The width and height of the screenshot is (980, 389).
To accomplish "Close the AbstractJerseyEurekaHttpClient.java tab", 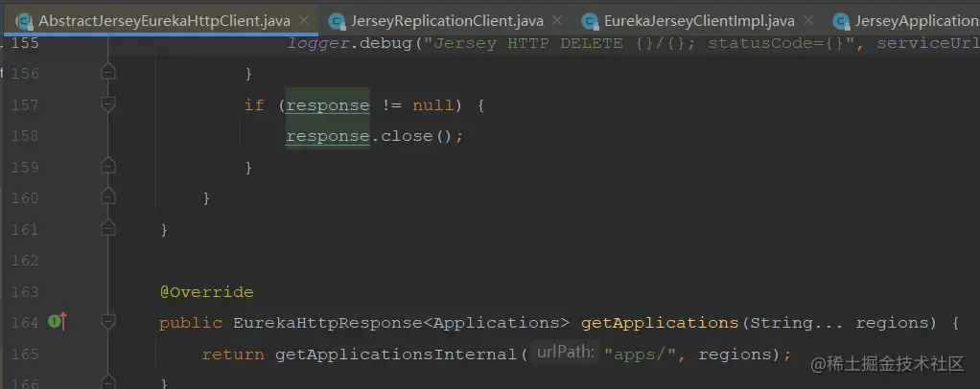I will [x=304, y=21].
